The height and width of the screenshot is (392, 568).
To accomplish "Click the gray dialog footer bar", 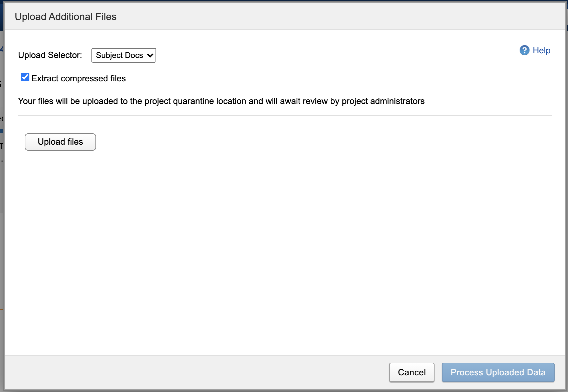I will point(200,372).
